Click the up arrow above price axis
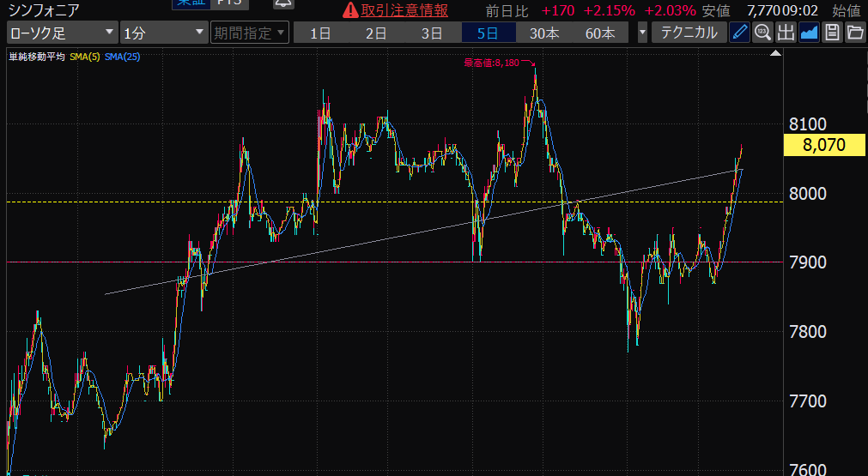868x476 pixels. pos(776,54)
